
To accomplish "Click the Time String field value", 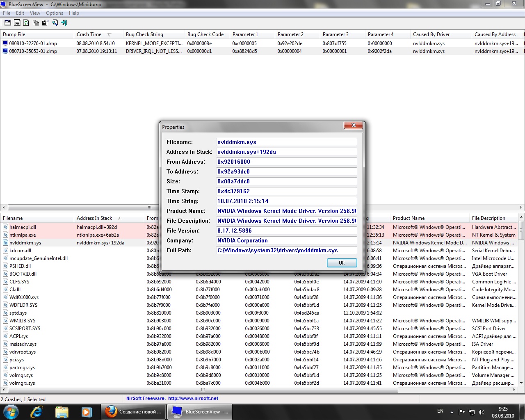I will (x=287, y=201).
